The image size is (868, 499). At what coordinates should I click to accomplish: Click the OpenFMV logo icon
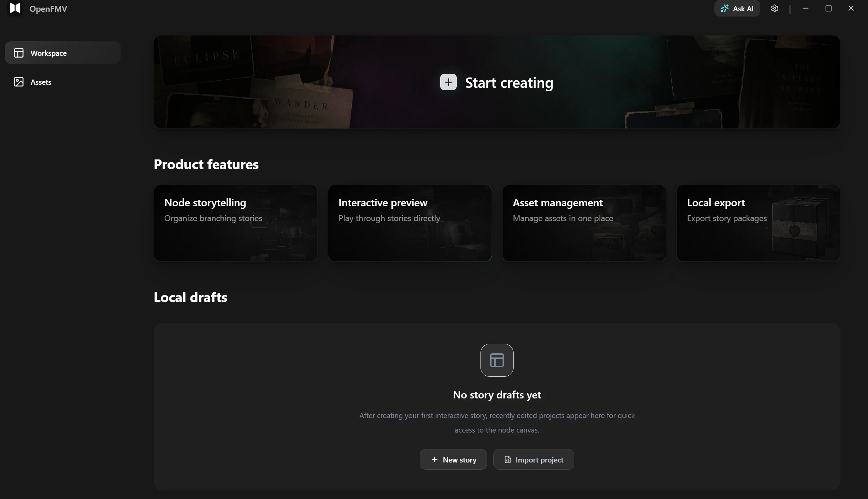15,8
